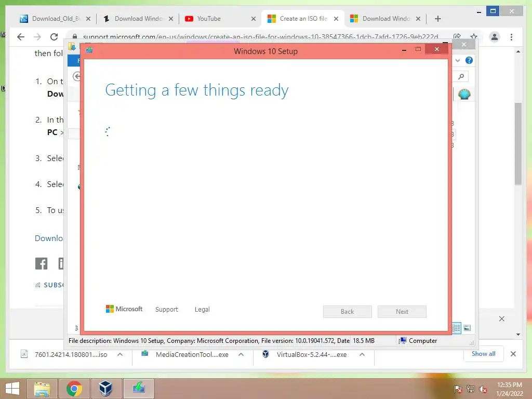Viewport: 532px width, 399px height.
Task: Click the Download link on the page
Action: [49, 238]
